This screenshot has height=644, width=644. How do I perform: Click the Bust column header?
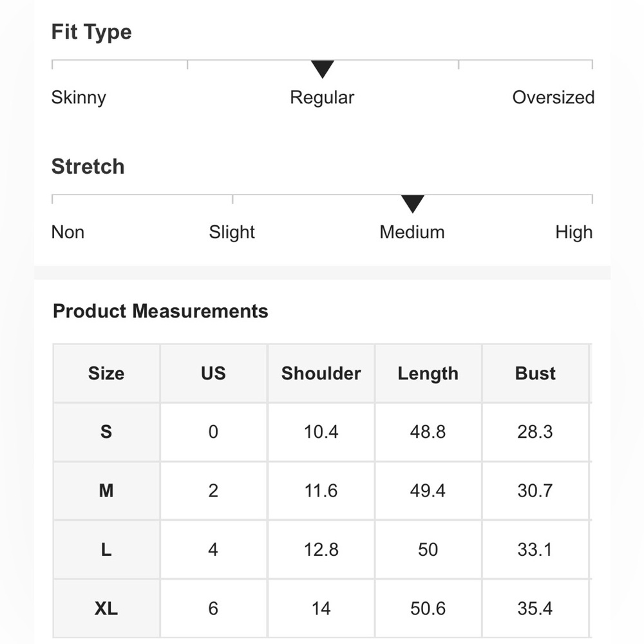click(x=535, y=374)
